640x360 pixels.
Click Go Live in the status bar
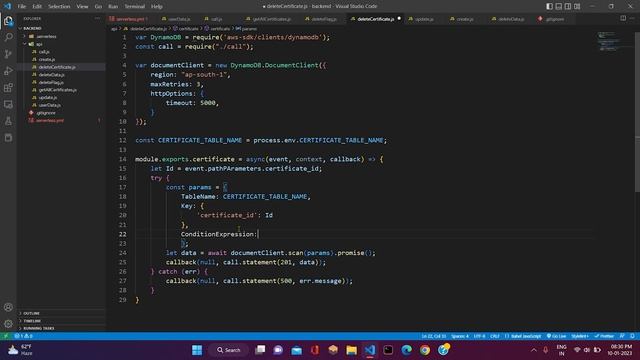coord(556,336)
